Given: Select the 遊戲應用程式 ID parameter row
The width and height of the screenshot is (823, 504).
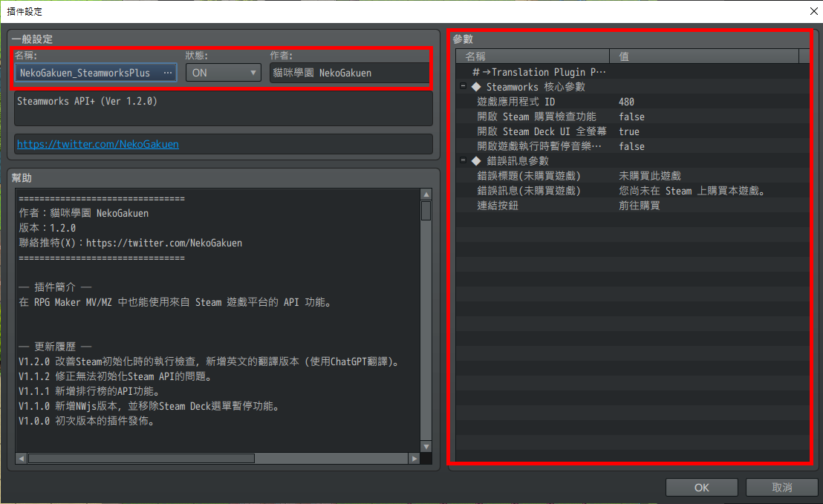Looking at the screenshot, I should (632, 102).
